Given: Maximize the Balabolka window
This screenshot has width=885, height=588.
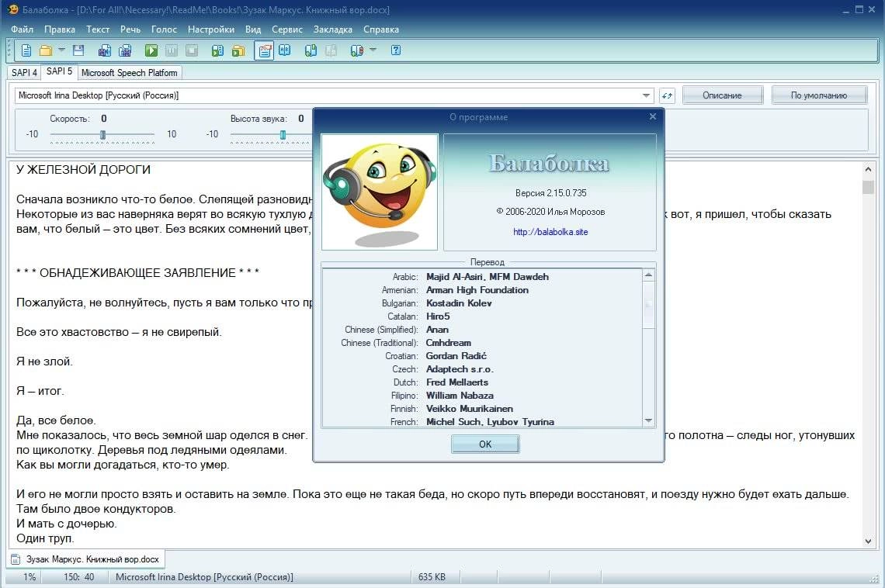Looking at the screenshot, I should pyautogui.click(x=859, y=9).
